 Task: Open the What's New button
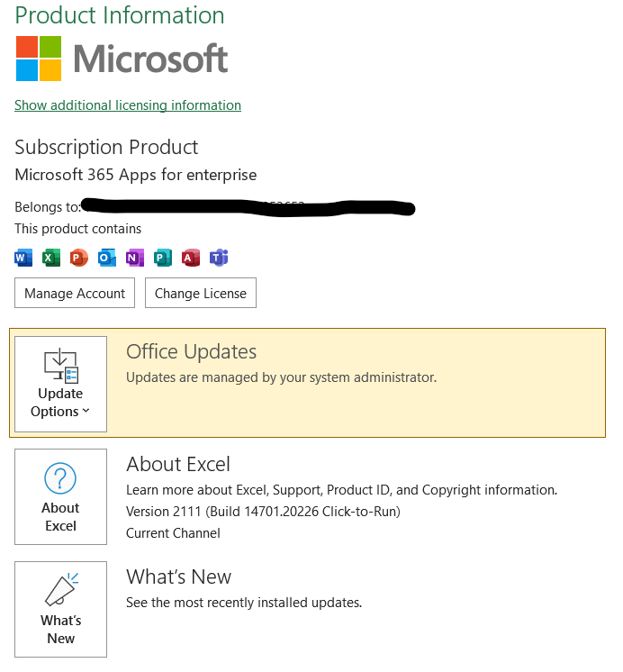[61, 610]
